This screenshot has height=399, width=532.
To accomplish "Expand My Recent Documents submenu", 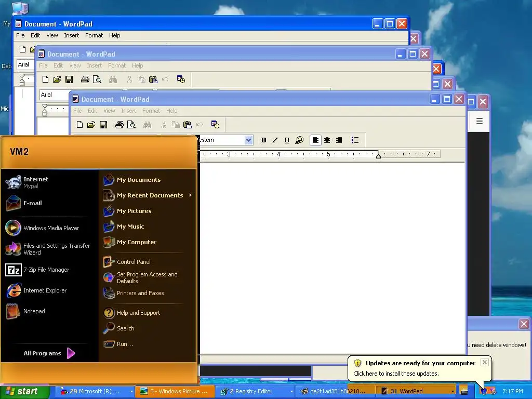I will tap(148, 195).
